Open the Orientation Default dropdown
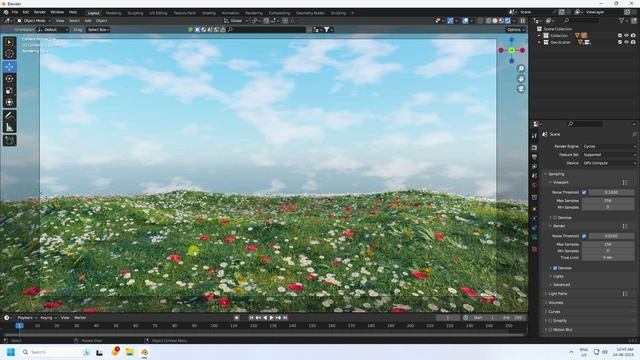Viewport: 640px width, 360px height. 53,29
